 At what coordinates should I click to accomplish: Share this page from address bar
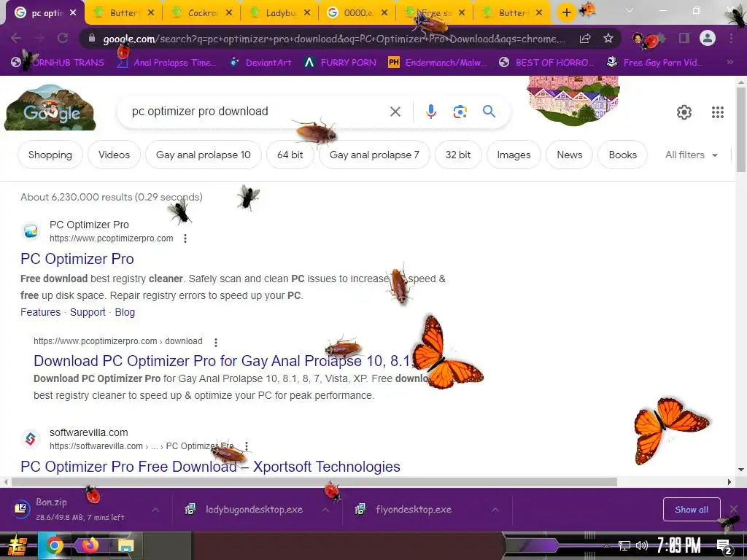tap(585, 39)
